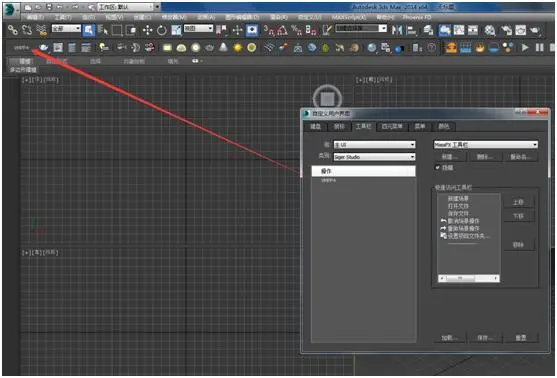Choose the Rectangular Selection Region icon
This screenshot has height=378, width=557.
[x=117, y=30]
